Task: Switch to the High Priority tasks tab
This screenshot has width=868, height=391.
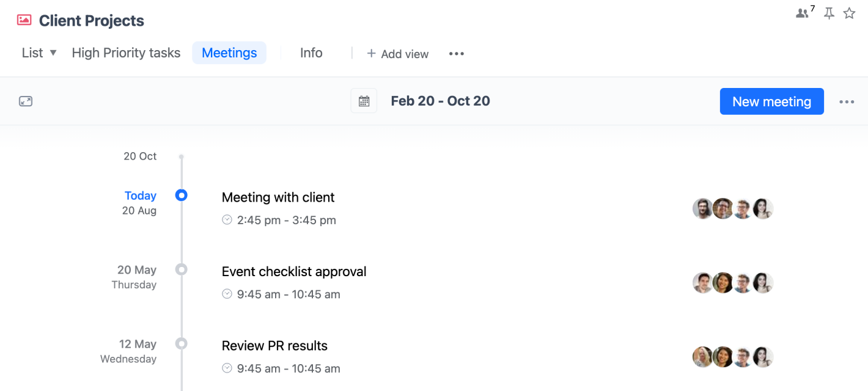Action: point(126,53)
